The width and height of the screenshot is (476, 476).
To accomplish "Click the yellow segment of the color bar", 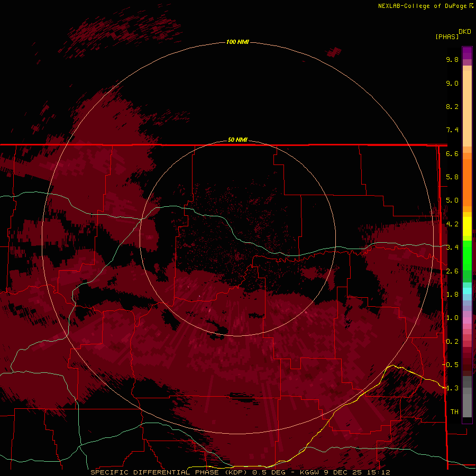I will point(467,226).
